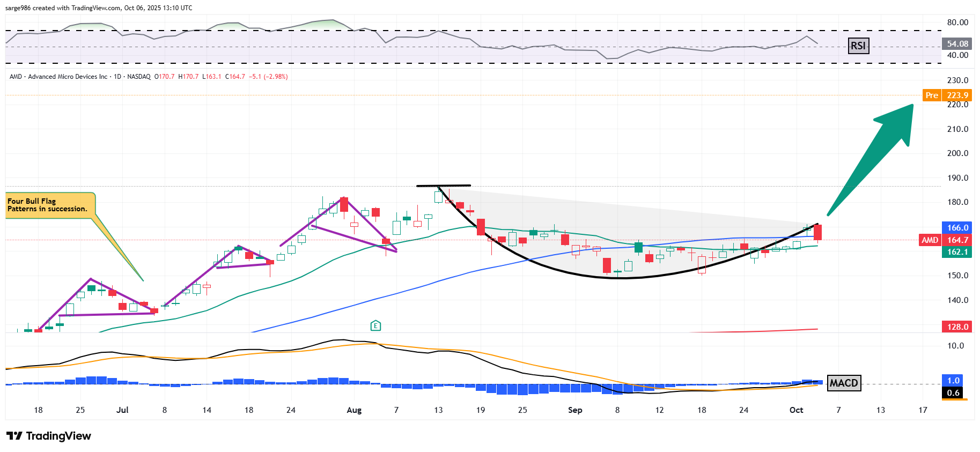Open the 'Four Bull Flag Patterns' callout note
980x452 pixels.
coord(50,205)
